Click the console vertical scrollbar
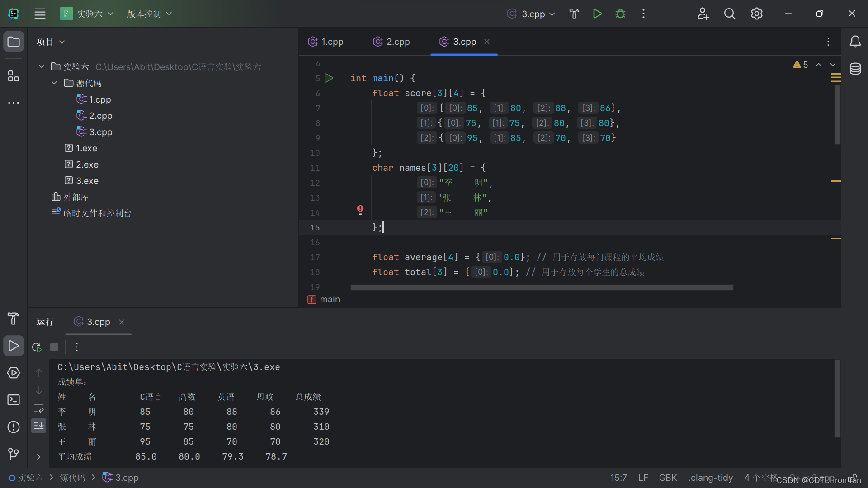Viewport: 868px width, 488px height. click(837, 399)
